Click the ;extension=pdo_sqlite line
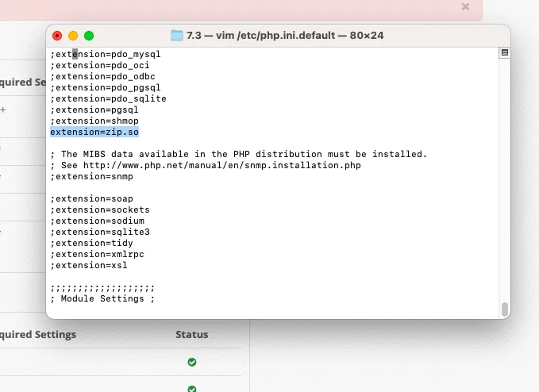539x392 pixels. coord(108,98)
